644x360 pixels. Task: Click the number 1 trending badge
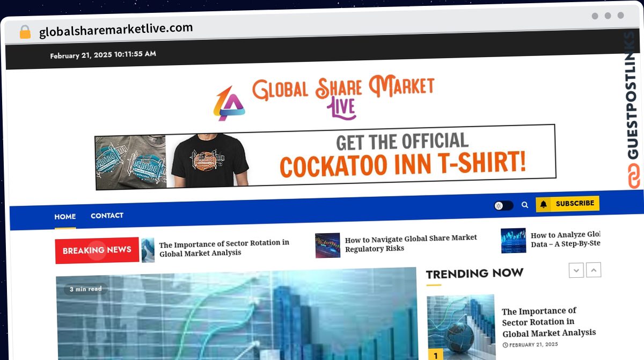(x=435, y=355)
